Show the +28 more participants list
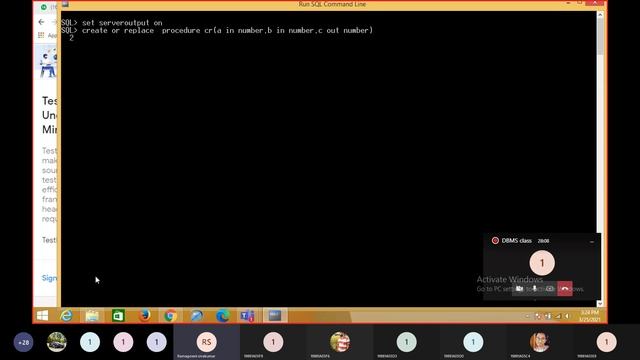 23,342
